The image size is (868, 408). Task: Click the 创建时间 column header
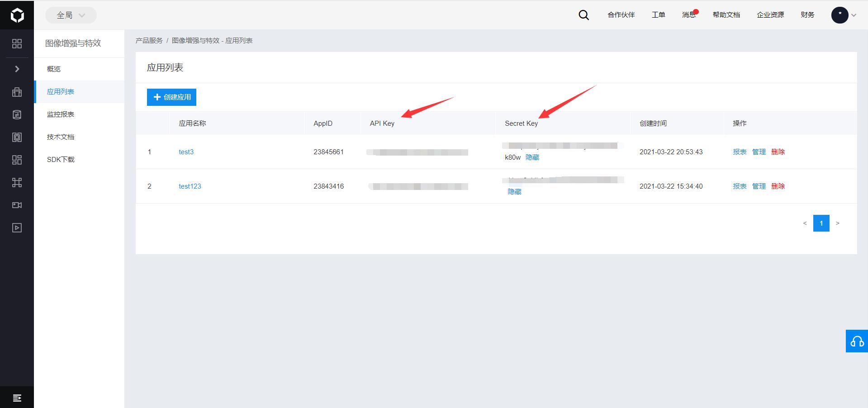[653, 123]
